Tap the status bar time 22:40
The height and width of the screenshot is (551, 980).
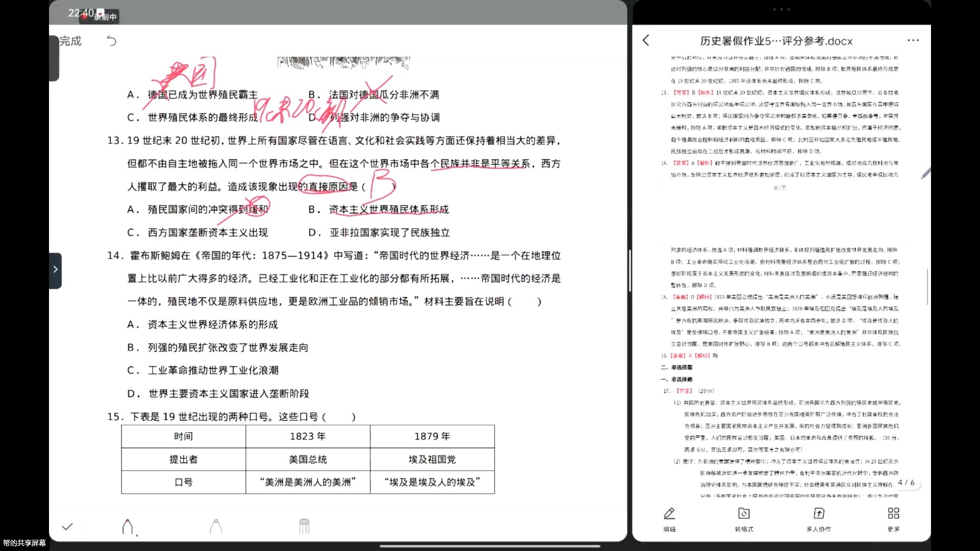pos(81,13)
